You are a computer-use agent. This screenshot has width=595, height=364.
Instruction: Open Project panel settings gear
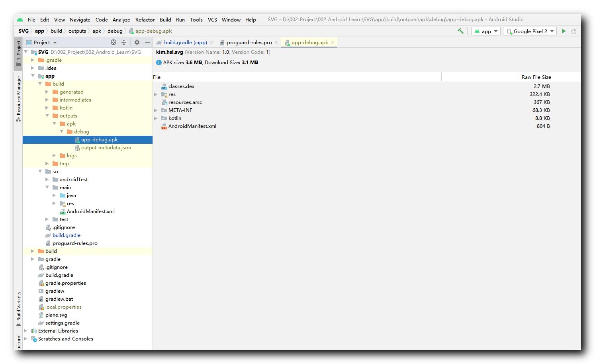click(137, 42)
